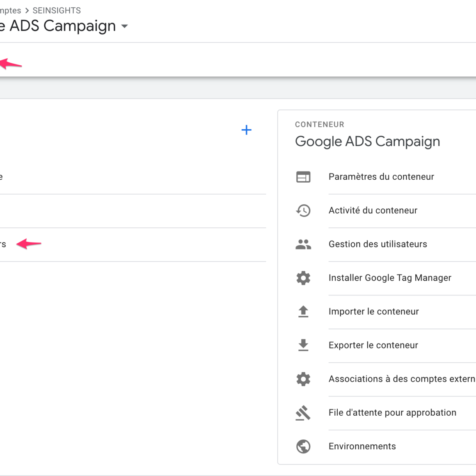Click the history clock icon for Activité

click(303, 211)
